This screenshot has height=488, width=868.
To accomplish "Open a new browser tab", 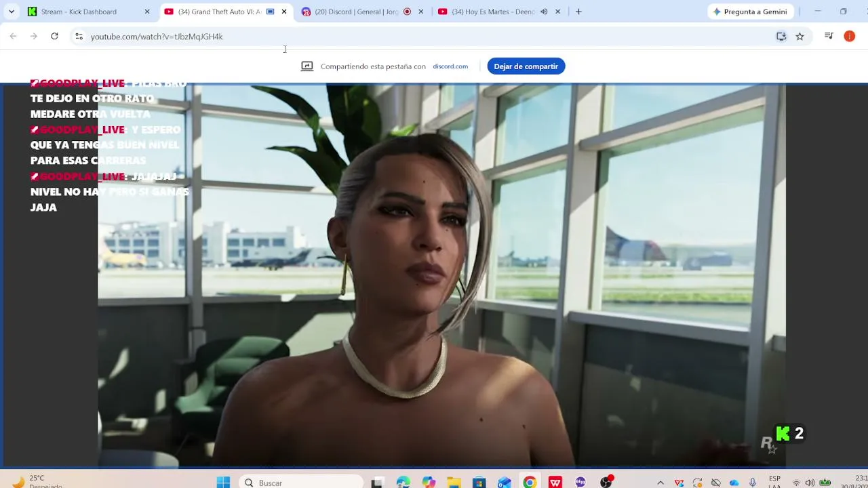I will [578, 12].
